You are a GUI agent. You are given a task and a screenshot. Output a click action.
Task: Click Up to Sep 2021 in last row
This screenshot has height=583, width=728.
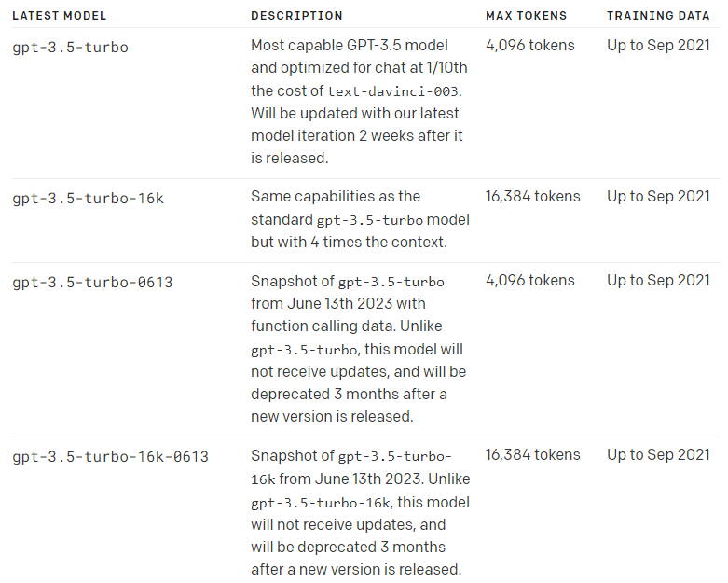[658, 455]
